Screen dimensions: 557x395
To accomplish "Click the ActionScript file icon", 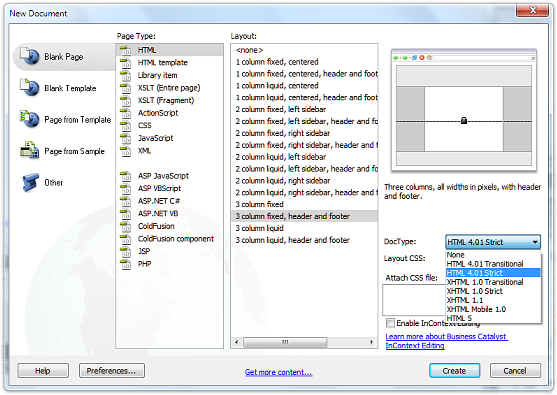I will pyautogui.click(x=125, y=113).
